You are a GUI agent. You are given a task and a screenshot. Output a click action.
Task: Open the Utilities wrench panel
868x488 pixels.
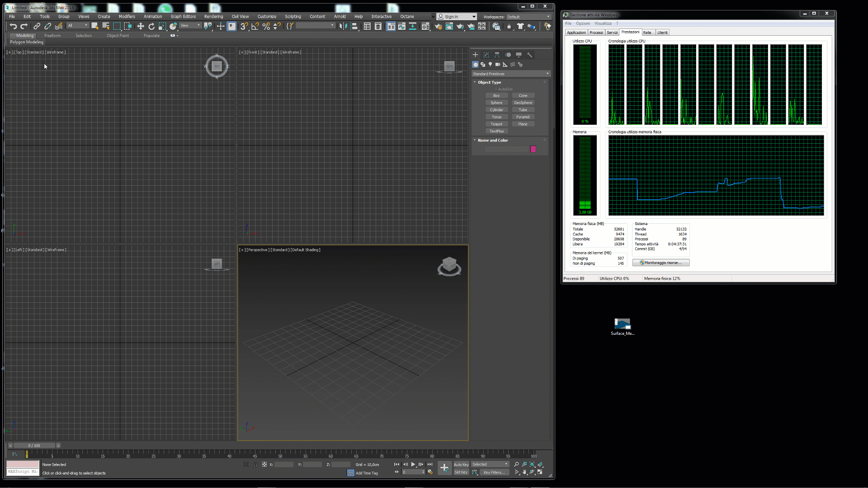tap(529, 55)
